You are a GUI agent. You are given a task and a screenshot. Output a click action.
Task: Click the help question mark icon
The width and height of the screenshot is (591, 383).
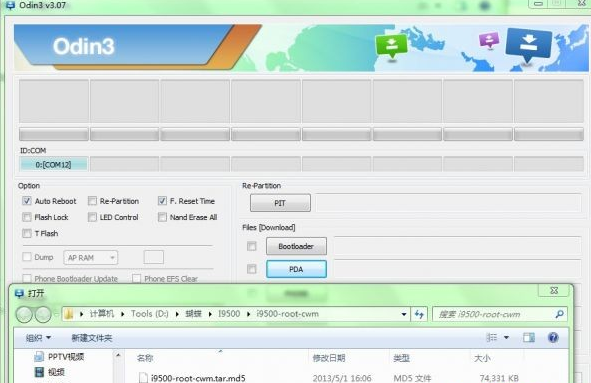553,337
